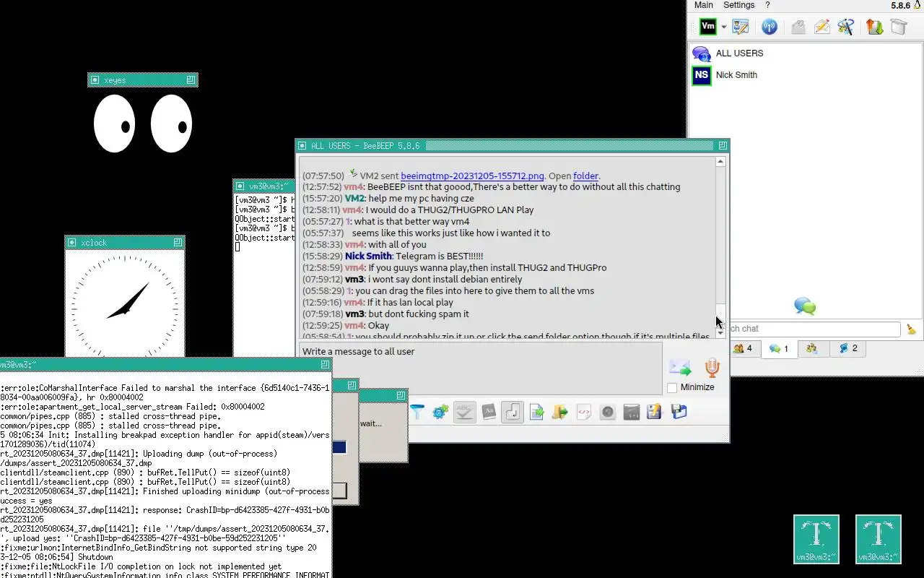Click the Vm user status avatar
The width and height of the screenshot is (924, 578).
click(x=708, y=27)
